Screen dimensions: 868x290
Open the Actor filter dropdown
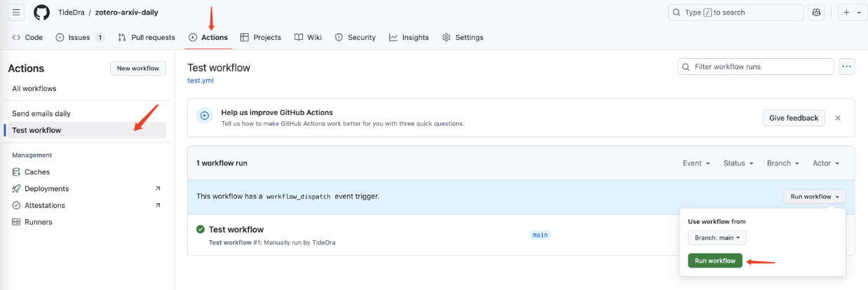(826, 163)
